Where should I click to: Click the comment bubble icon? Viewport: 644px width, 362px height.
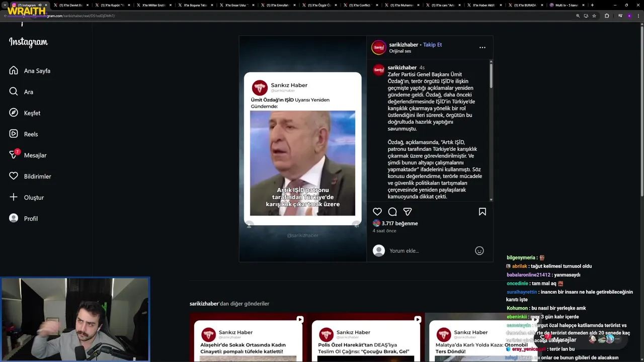(x=392, y=212)
